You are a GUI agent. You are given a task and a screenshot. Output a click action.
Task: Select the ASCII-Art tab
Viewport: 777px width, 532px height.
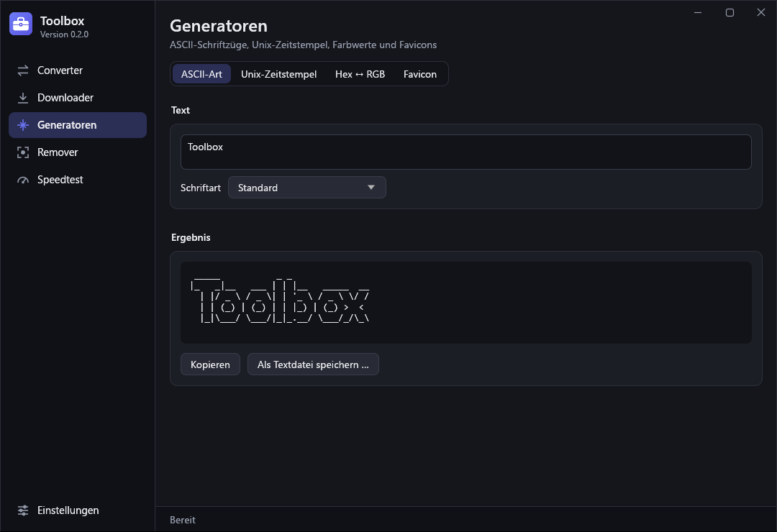[x=201, y=74]
